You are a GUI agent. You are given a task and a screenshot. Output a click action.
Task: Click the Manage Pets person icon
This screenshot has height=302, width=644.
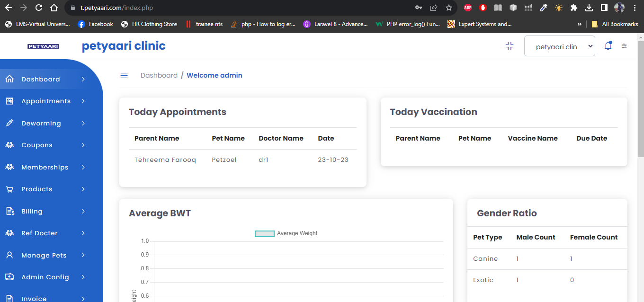pos(9,255)
